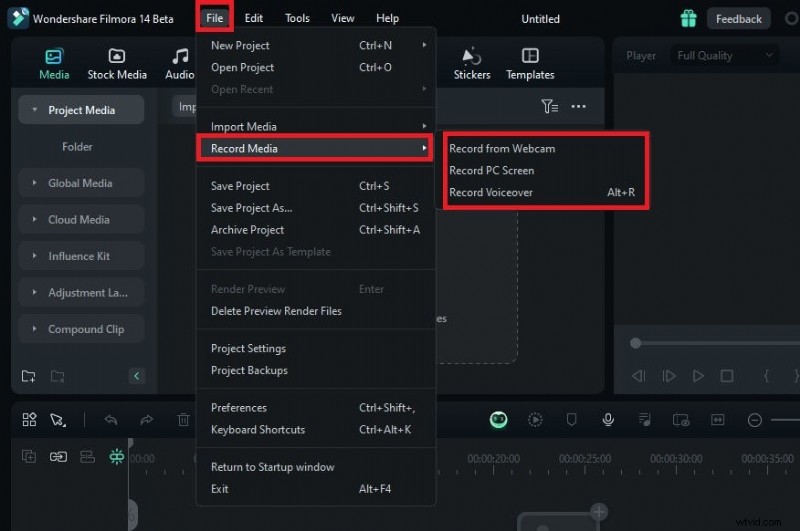Open the Tools menu

click(x=297, y=18)
